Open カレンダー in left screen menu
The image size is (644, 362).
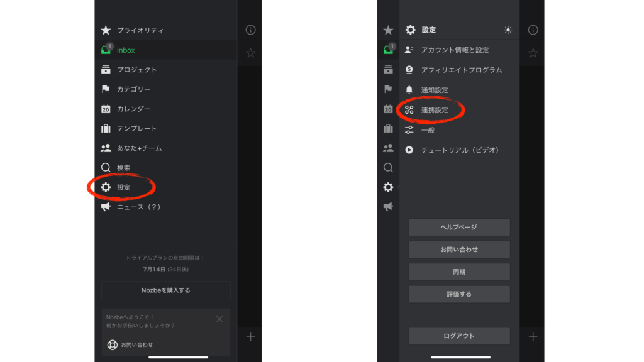click(166, 109)
